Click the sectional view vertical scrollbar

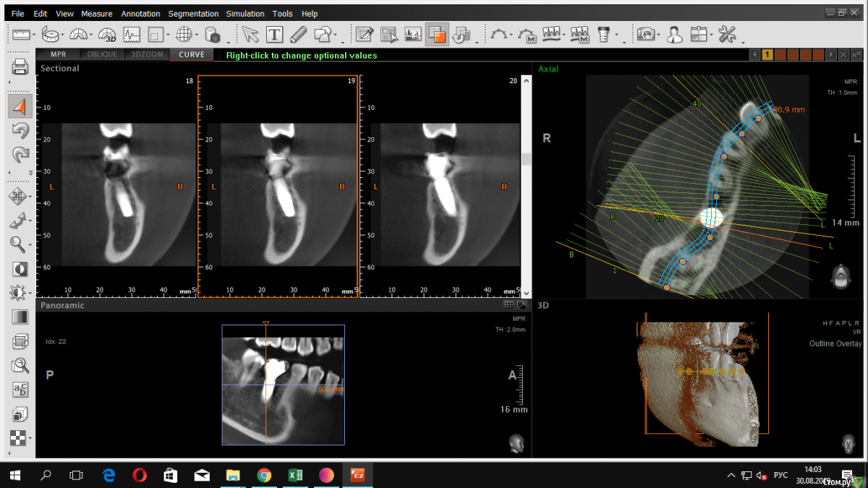click(527, 159)
